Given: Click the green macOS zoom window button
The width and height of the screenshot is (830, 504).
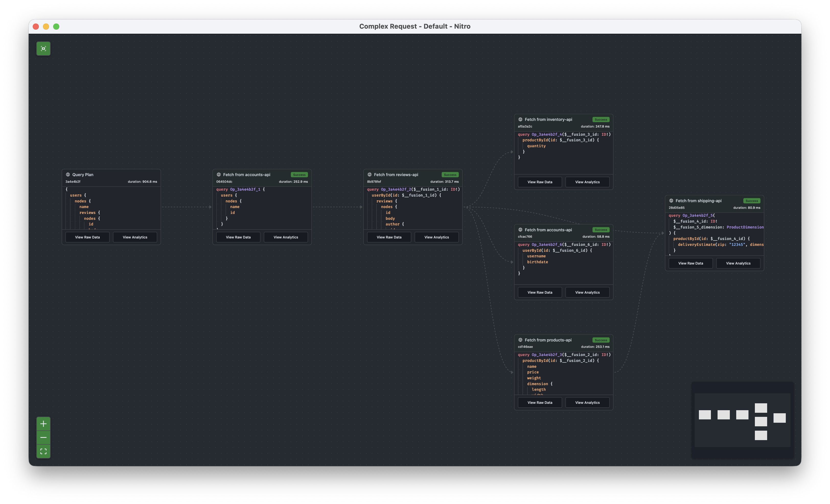Looking at the screenshot, I should click(56, 27).
